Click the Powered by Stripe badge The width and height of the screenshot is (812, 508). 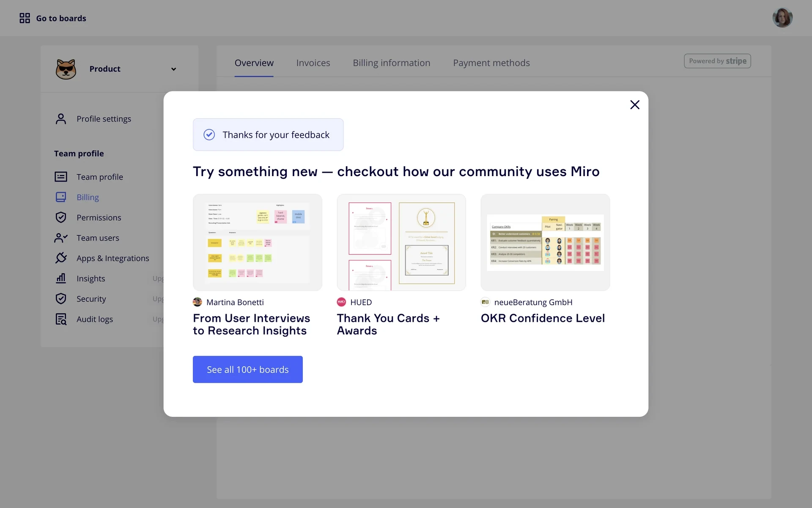click(717, 61)
